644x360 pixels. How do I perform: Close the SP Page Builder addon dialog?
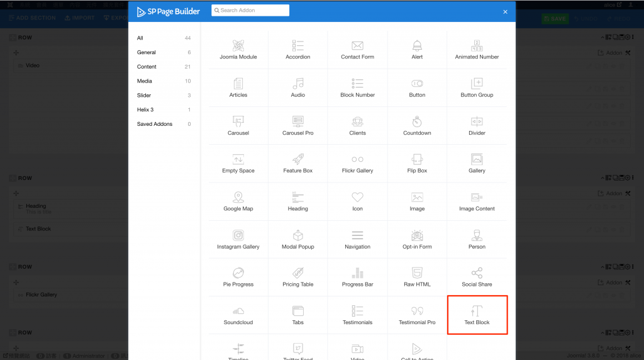505,11
